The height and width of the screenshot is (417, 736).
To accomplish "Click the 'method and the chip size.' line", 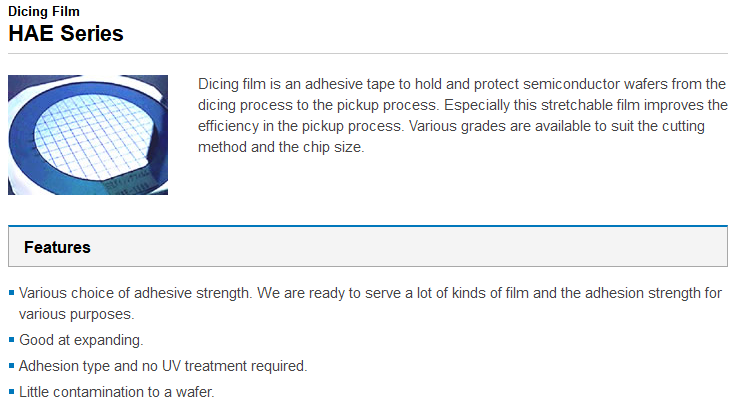I will (x=282, y=146).
